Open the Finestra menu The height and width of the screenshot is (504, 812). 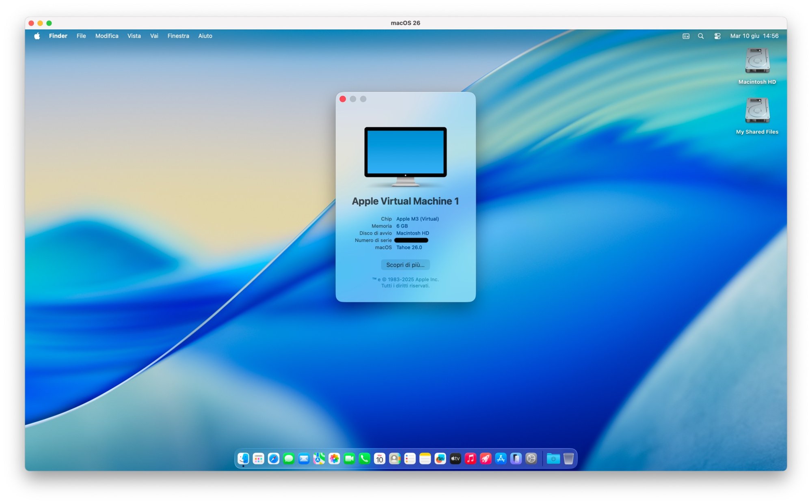coord(178,36)
